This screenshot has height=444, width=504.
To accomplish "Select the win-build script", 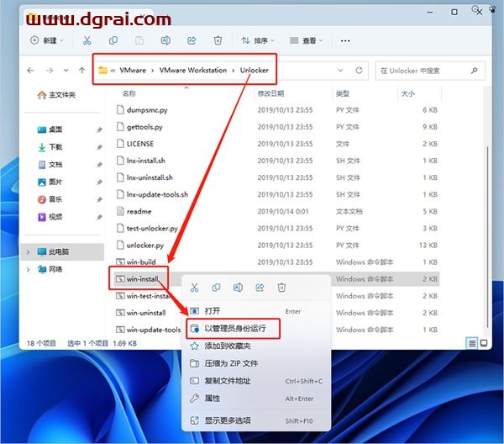I will 135,262.
